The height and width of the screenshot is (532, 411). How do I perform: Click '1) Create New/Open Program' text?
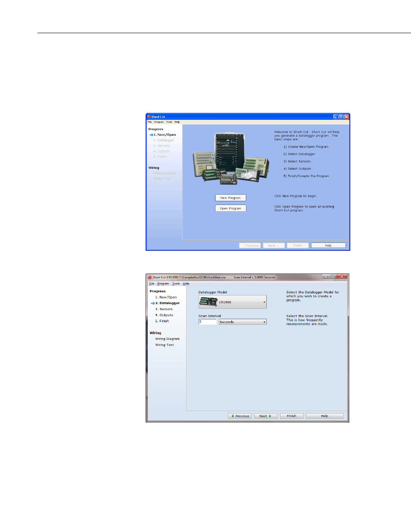[x=306, y=147]
